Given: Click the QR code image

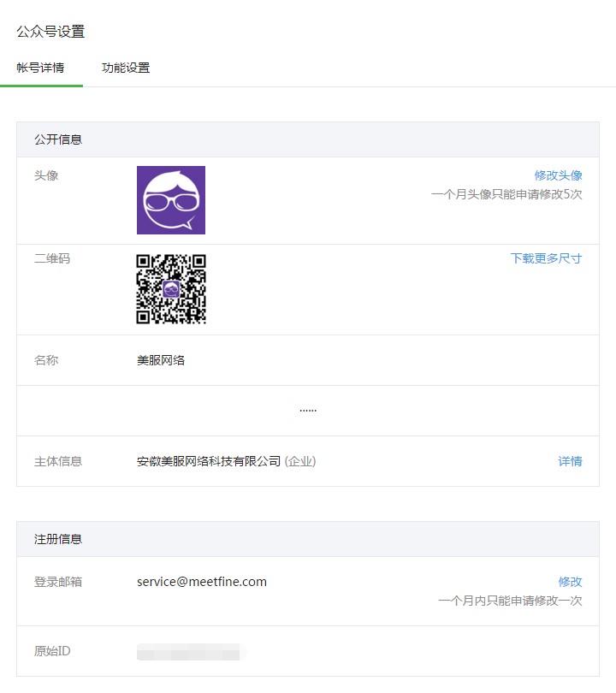Looking at the screenshot, I should pos(171,289).
